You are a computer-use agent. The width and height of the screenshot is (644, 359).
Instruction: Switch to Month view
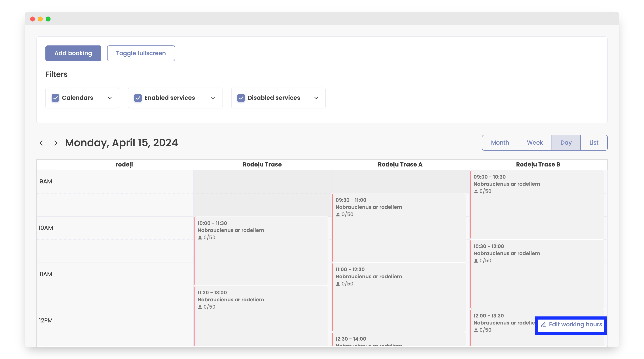click(x=500, y=143)
